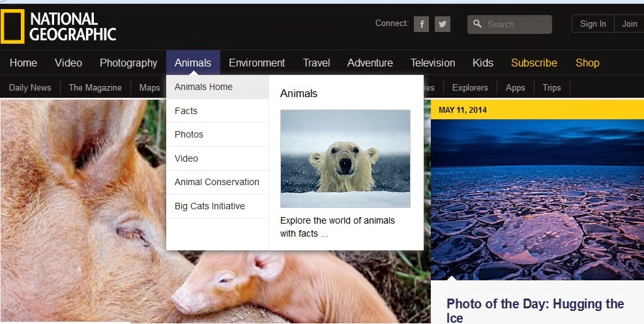Open the Kids nav item
Viewport: 644px width, 324px height.
[x=483, y=63]
